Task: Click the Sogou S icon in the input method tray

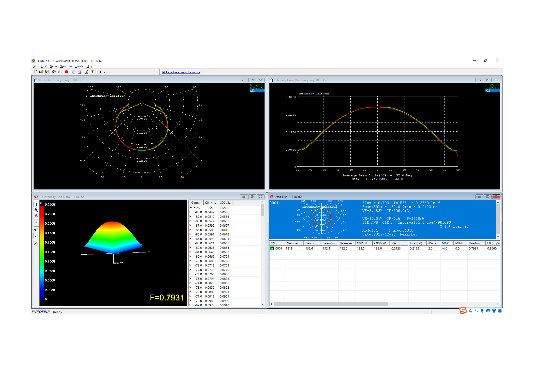Action: 463,311
